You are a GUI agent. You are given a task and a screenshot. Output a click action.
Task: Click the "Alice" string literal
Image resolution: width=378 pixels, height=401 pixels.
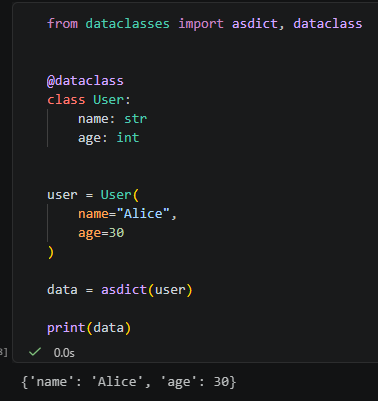[x=143, y=214]
